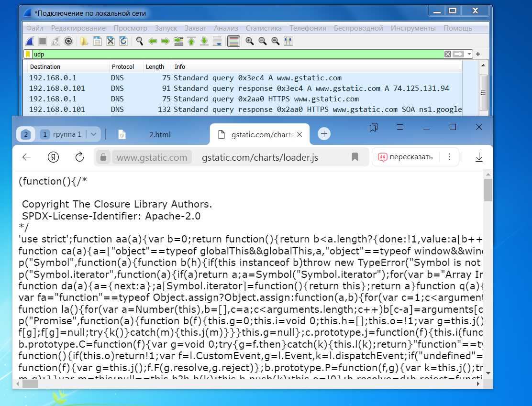This screenshot has height=406, width=532.
Task: Start capture with the shark fin icon
Action: (30, 41)
